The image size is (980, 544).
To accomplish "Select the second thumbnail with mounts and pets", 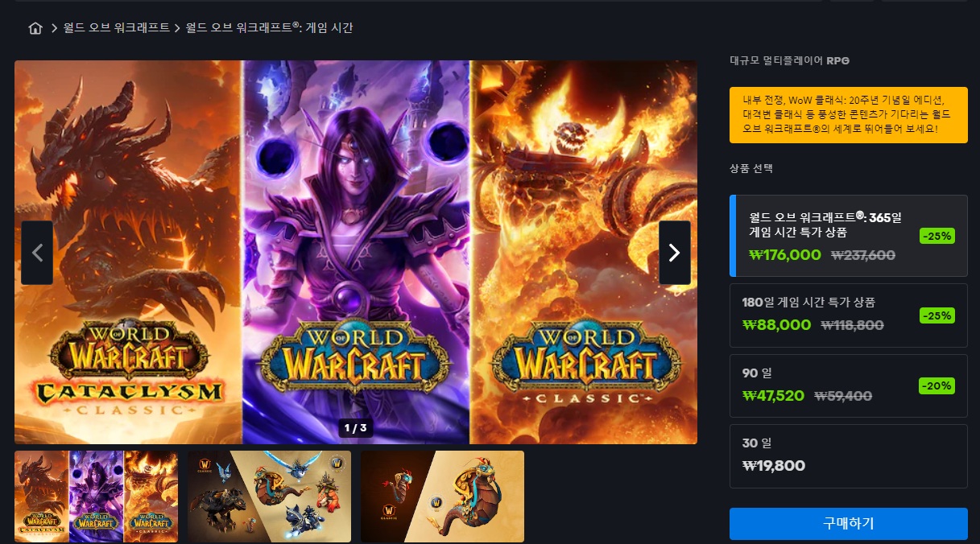I will click(269, 497).
